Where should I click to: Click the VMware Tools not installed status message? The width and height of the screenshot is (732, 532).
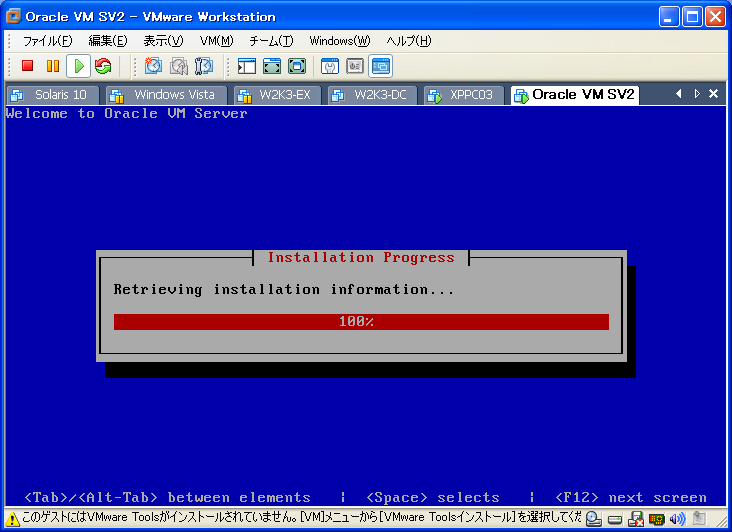[x=302, y=518]
